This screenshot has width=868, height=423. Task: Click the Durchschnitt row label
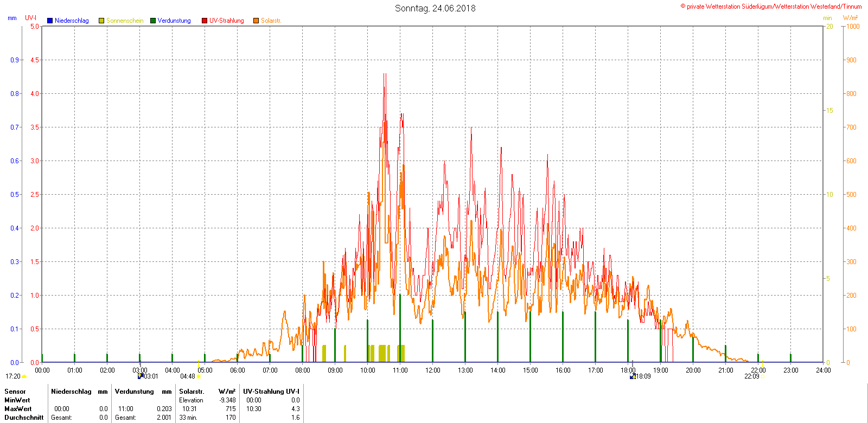click(24, 418)
